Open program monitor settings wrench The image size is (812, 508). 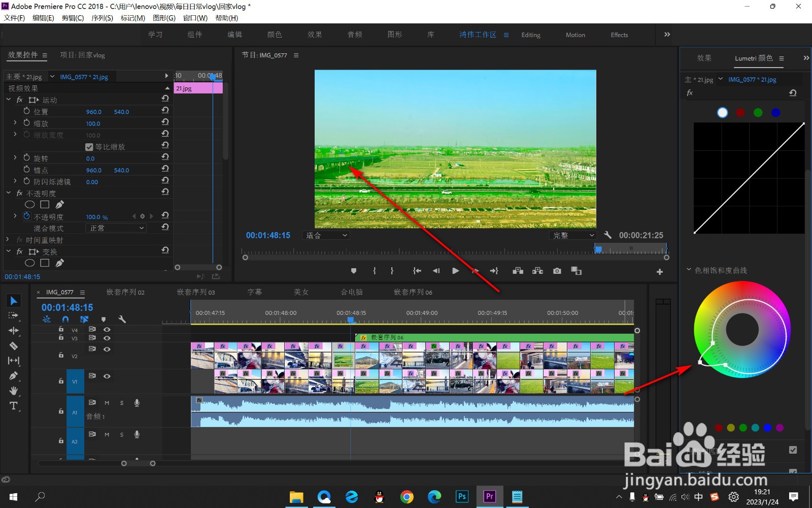(608, 235)
